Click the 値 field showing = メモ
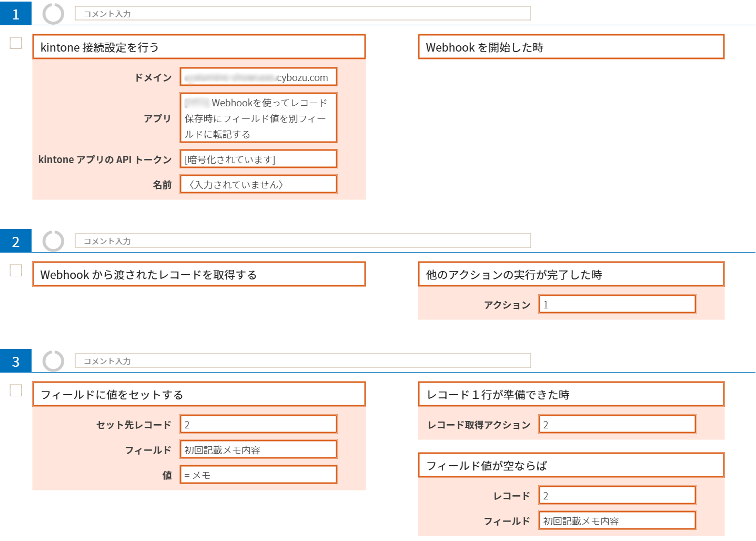This screenshot has width=756, height=541. (x=258, y=475)
